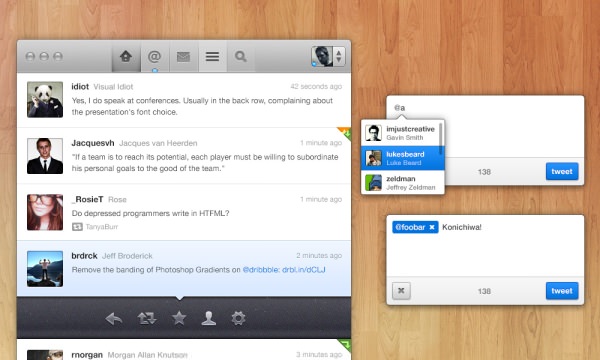Click the autocomplete list scrollbar

[441, 138]
